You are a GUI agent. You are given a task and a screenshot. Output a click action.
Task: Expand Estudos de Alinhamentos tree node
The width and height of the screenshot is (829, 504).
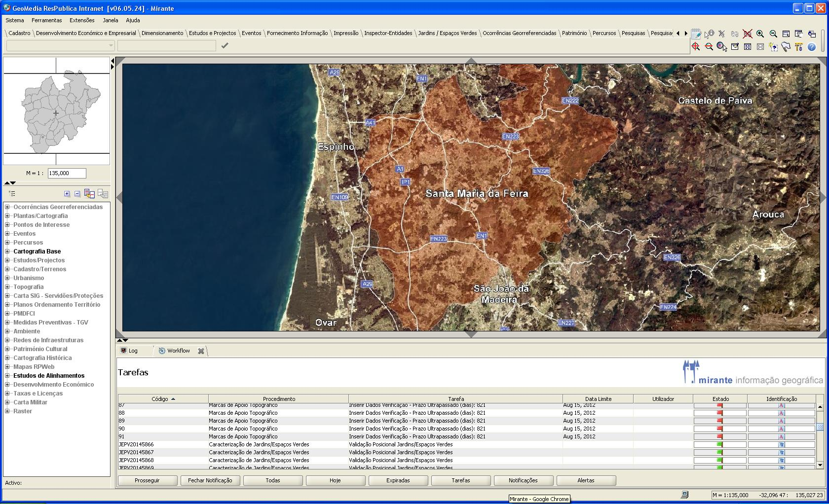pos(7,376)
